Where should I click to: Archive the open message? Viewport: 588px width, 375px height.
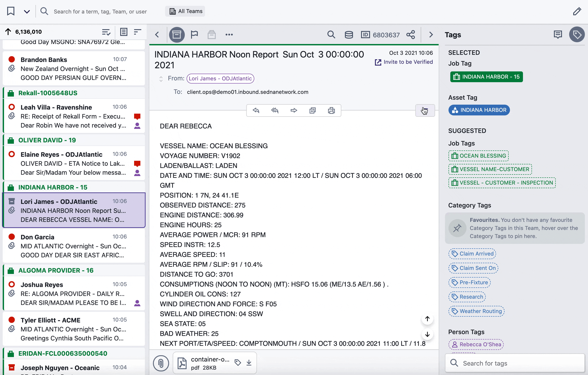[177, 35]
